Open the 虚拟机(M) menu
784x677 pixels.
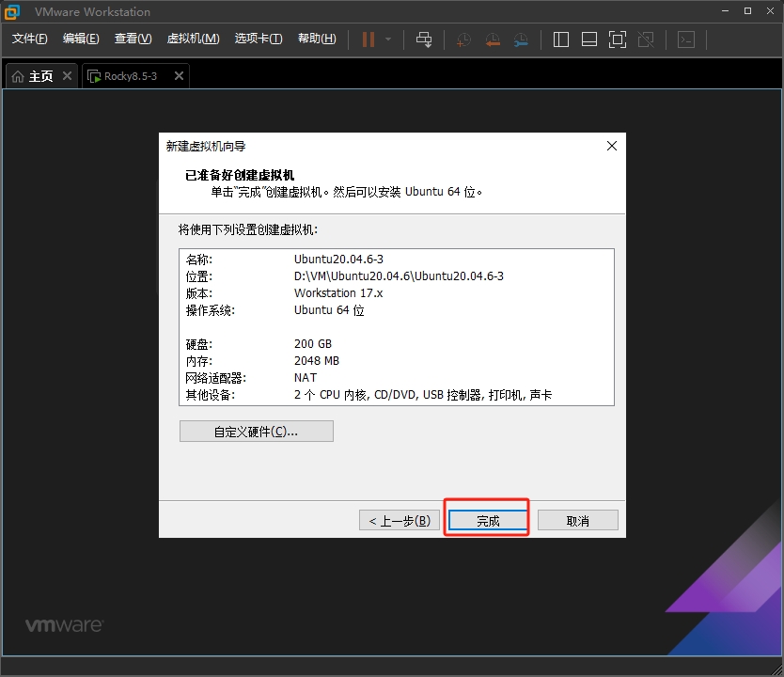point(193,39)
